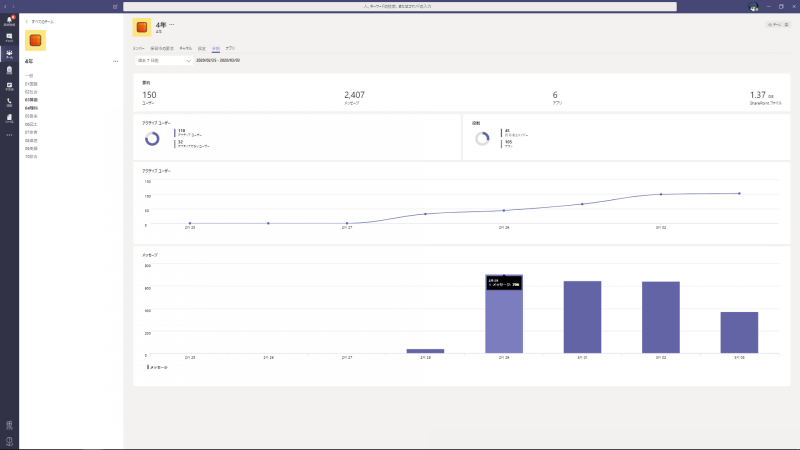The image size is (800, 450).
Task: Open the ellipsis menu next to team title
Action: (x=171, y=23)
